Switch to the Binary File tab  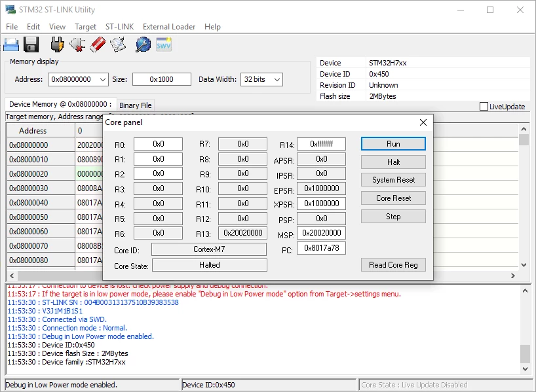point(136,105)
